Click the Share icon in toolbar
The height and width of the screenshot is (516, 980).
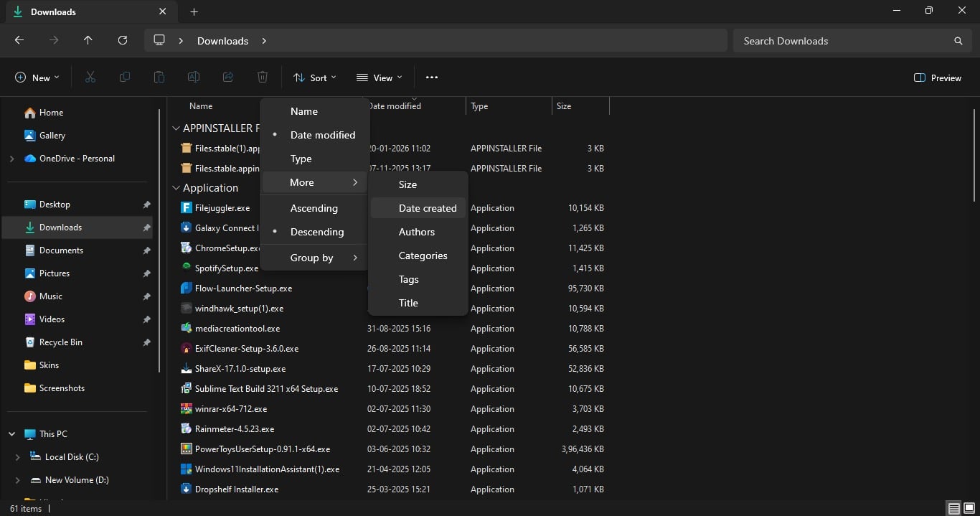[x=228, y=78]
